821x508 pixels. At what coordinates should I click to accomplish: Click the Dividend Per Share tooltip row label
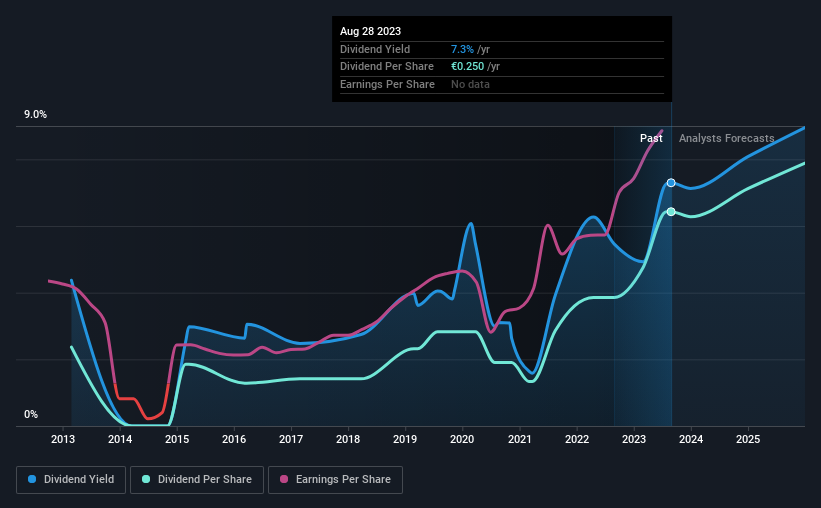387,67
